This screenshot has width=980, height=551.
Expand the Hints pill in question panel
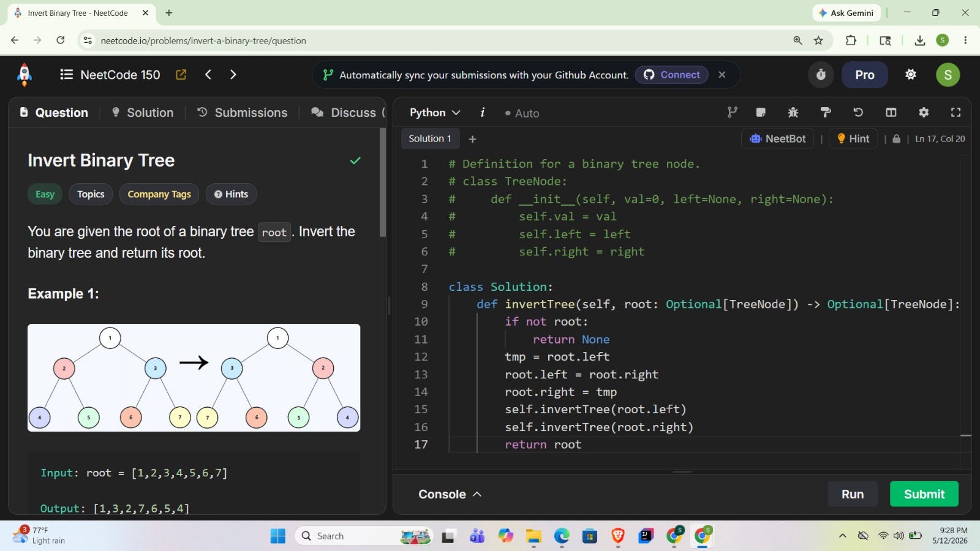pyautogui.click(x=231, y=194)
